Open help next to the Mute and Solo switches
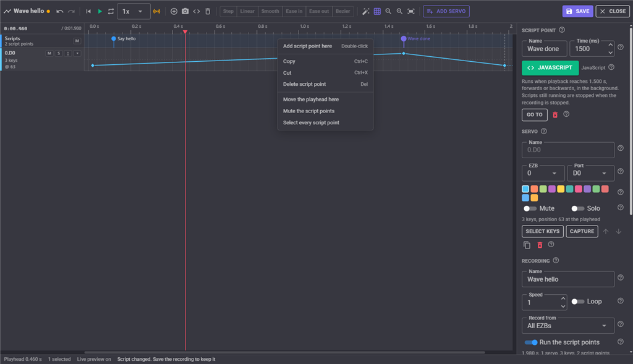The height and width of the screenshot is (364, 633). tap(621, 208)
